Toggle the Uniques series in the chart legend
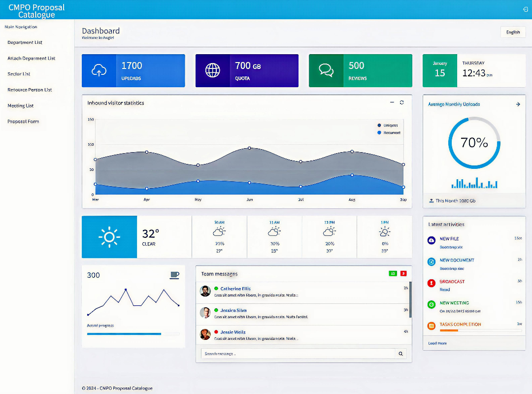Viewport: 532px width, 394px height. (390, 125)
